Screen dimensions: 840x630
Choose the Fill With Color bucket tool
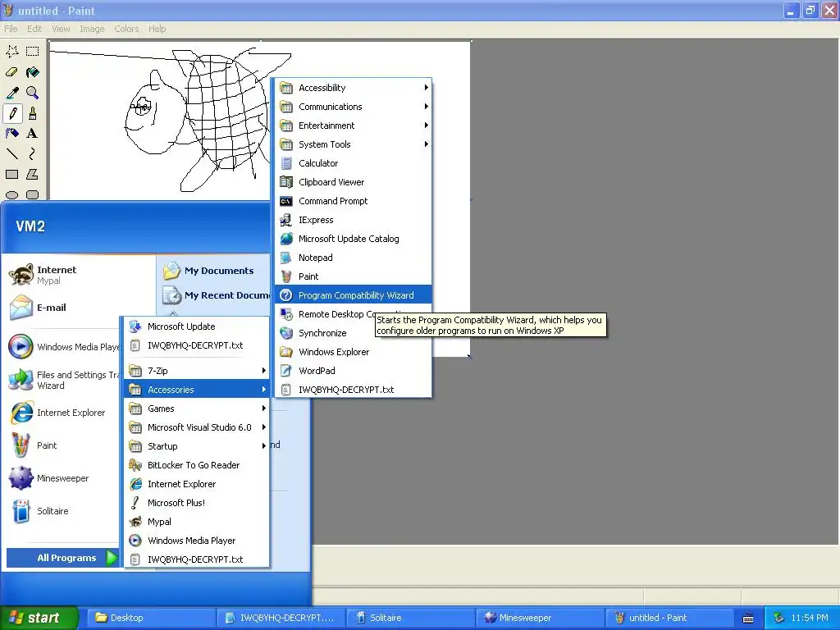pyautogui.click(x=33, y=72)
